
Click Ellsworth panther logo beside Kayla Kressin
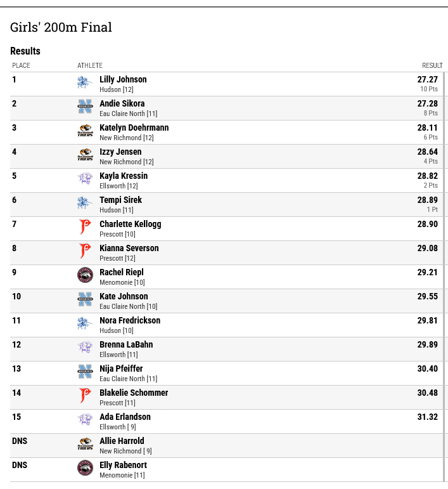85,179
